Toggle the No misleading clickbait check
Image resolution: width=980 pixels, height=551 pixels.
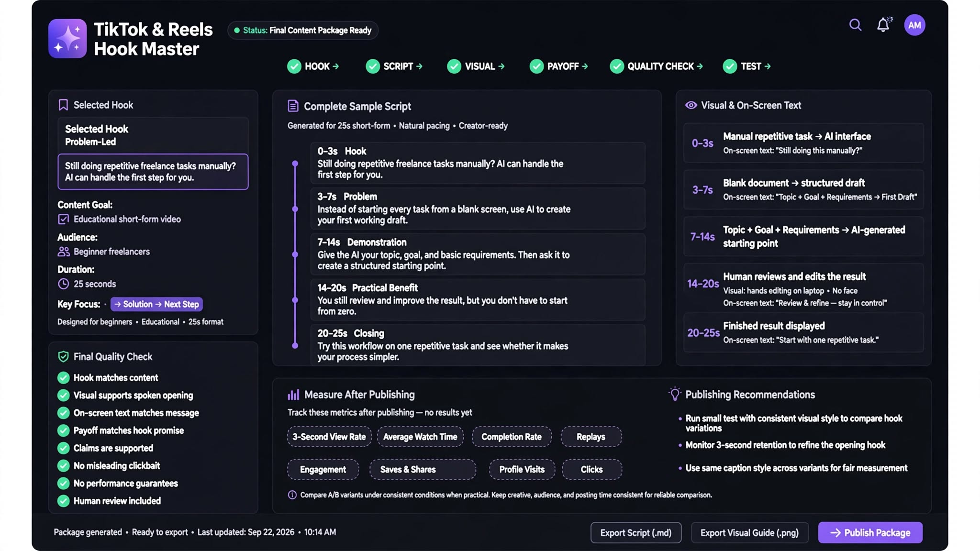63,466
